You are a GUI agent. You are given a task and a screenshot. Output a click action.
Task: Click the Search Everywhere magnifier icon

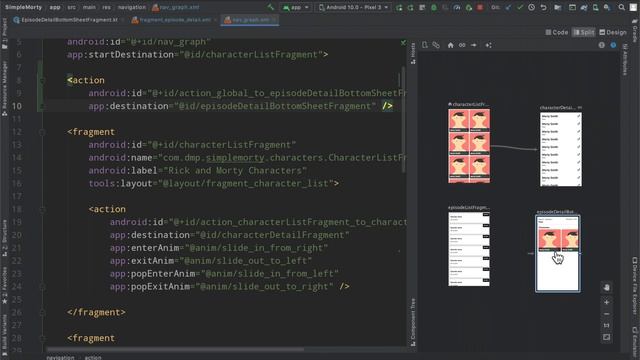tap(622, 7)
